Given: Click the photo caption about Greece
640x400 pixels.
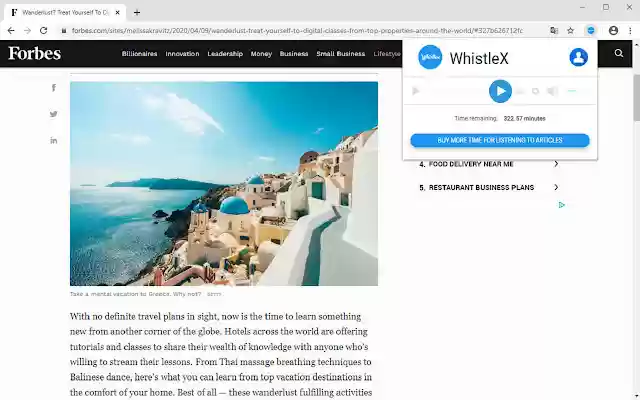Looking at the screenshot, I should pos(136,294).
